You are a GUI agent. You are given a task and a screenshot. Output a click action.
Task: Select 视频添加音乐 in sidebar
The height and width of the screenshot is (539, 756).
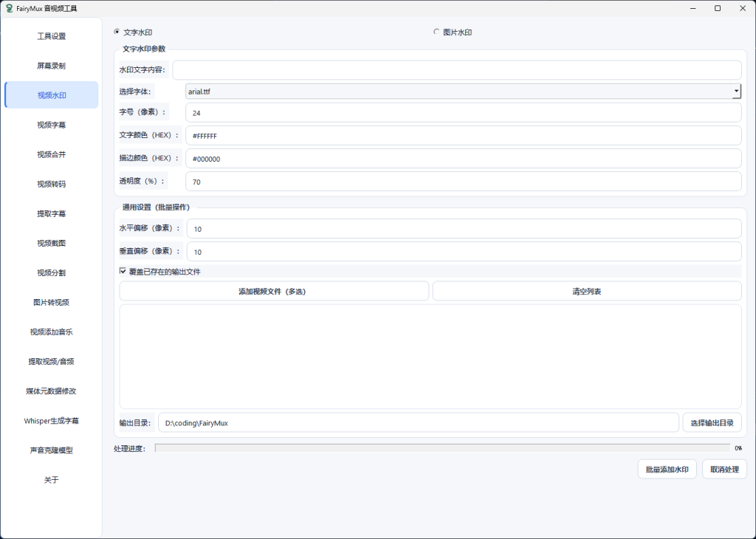52,332
